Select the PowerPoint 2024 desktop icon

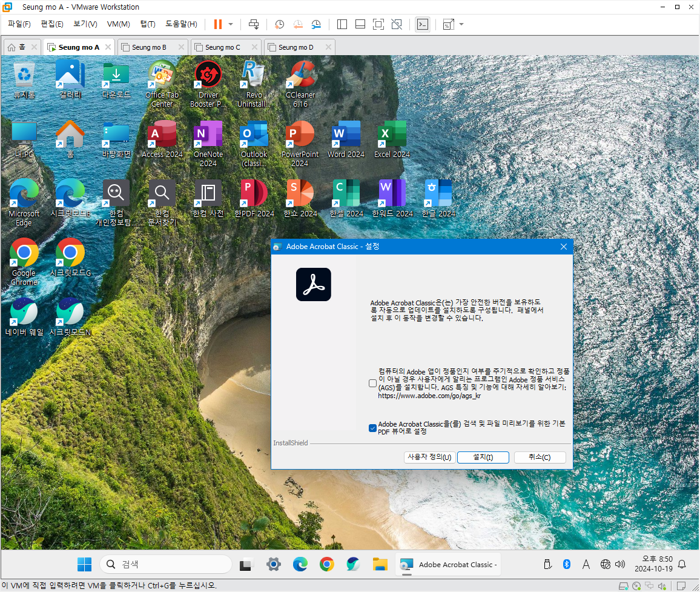point(300,144)
